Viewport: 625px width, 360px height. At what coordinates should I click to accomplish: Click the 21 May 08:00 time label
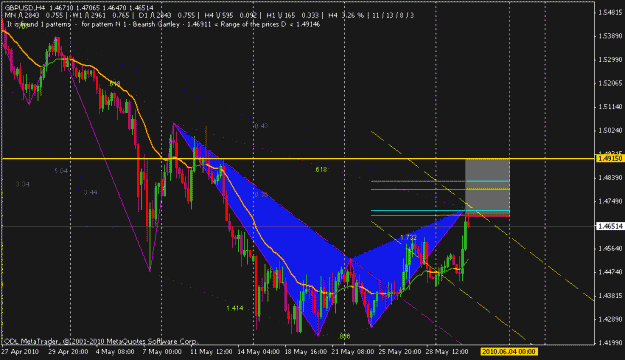tap(352, 352)
